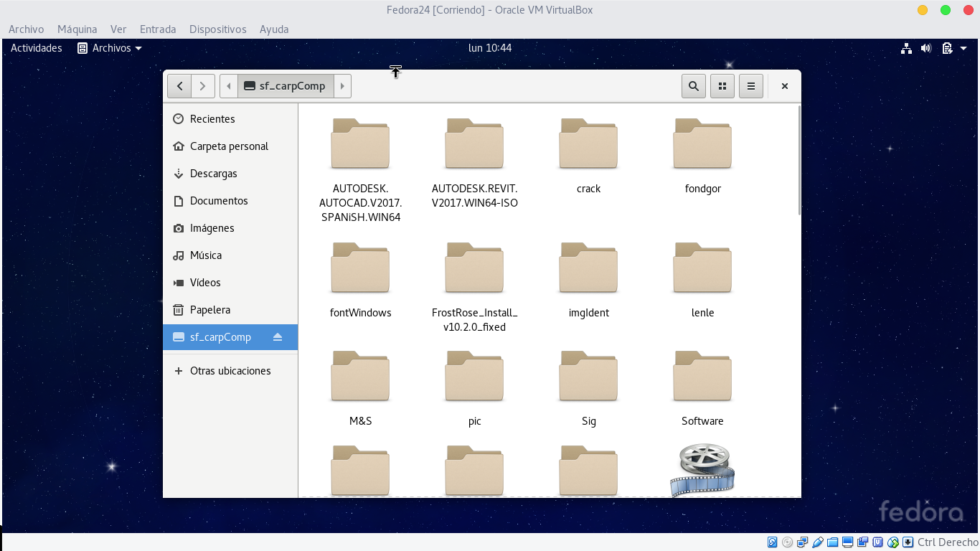Expand the Archivos application menu
The width and height of the screenshot is (980, 551).
(110, 48)
